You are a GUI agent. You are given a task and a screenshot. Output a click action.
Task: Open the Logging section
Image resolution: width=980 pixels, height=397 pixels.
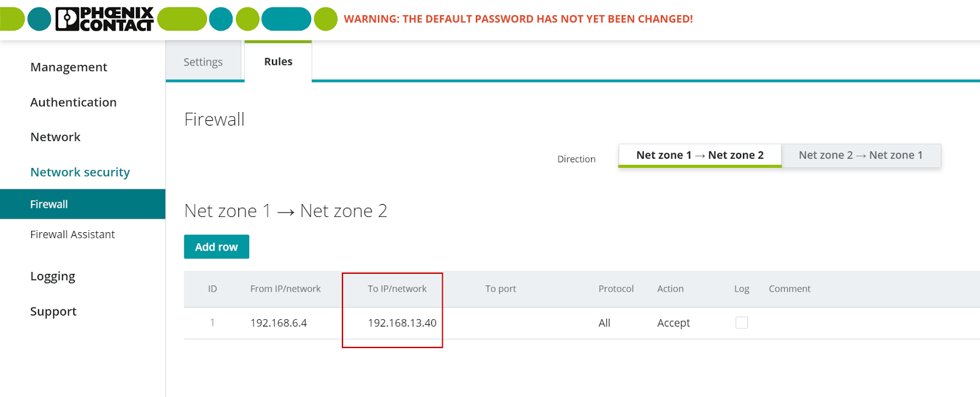[53, 276]
